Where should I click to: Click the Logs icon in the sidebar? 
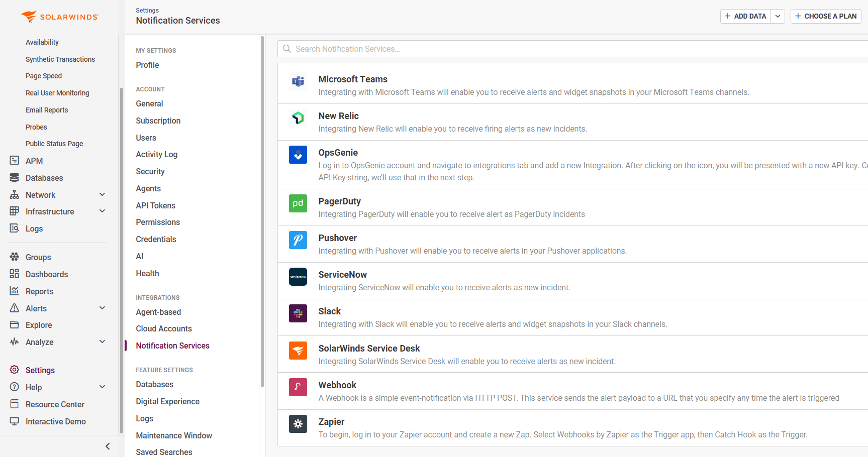[14, 228]
